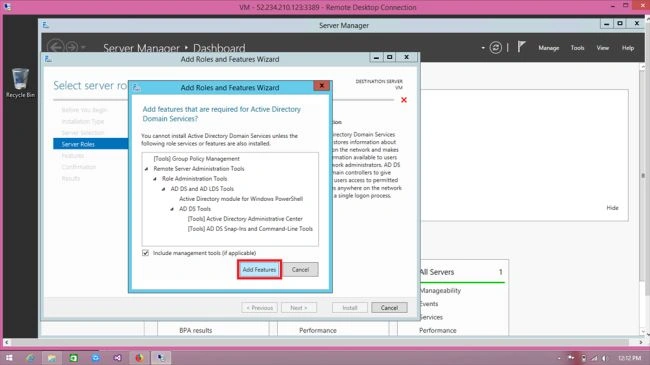
Task: Select Active Directory Administrative Center row
Action: 245,219
